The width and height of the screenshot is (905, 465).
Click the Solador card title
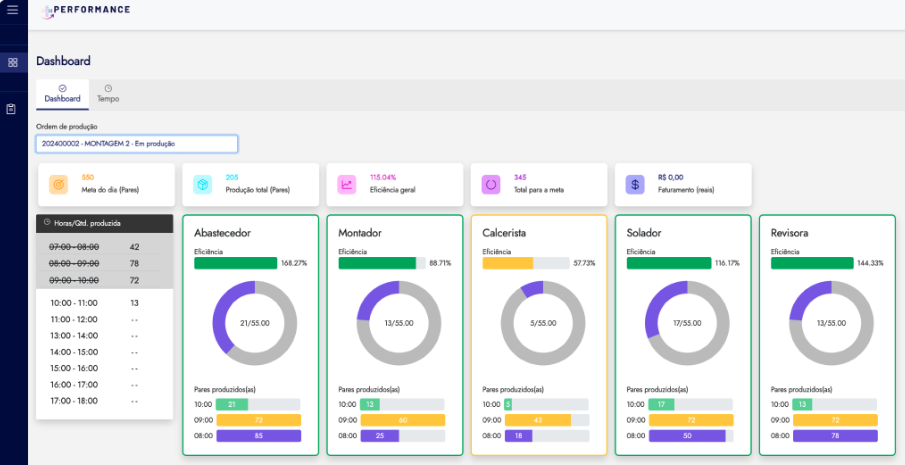648,233
